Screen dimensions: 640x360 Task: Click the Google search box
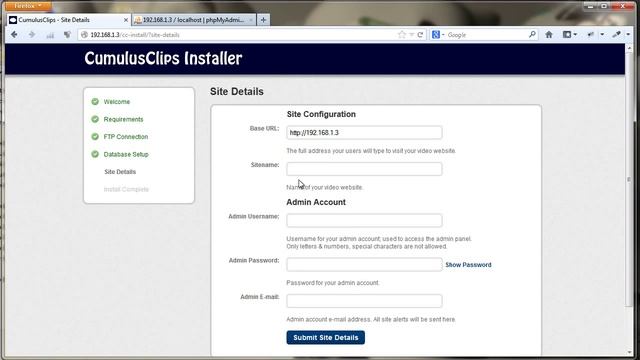(486, 35)
